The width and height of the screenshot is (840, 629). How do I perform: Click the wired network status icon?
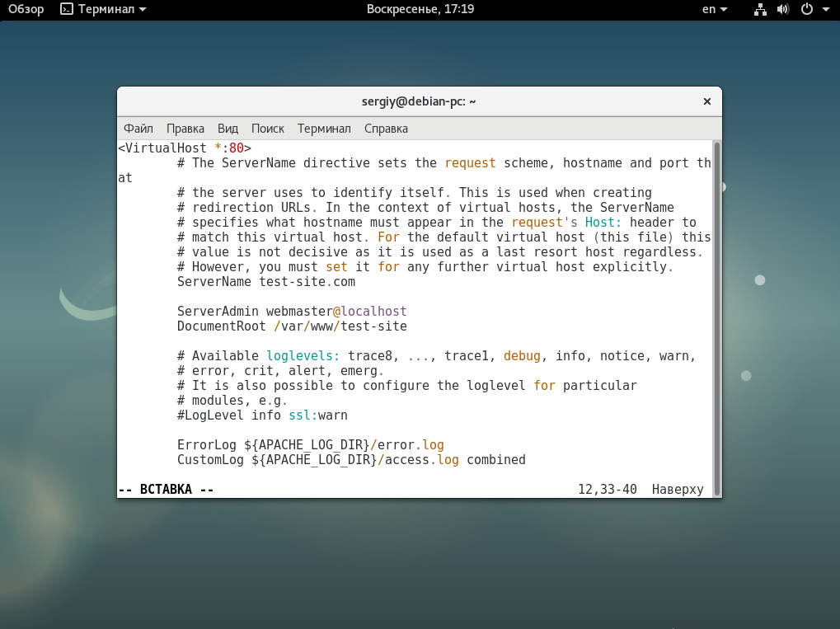click(x=760, y=9)
